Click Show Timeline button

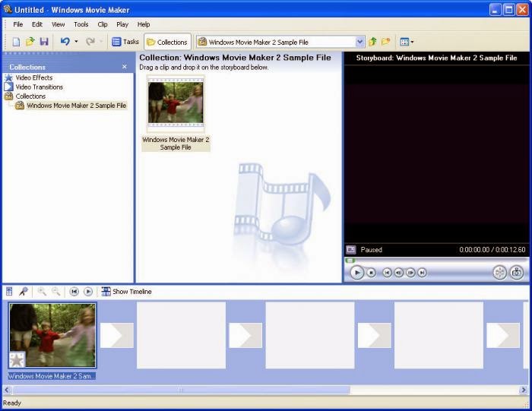127,292
